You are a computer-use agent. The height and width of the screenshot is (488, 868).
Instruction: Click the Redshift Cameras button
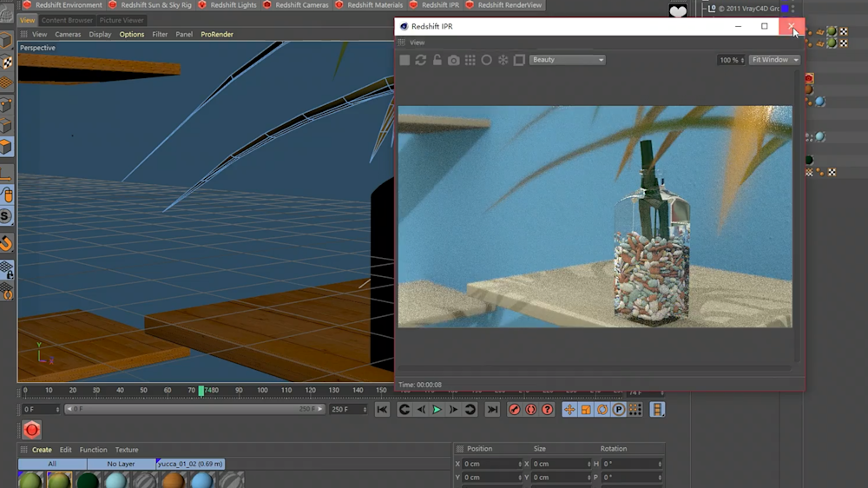301,5
